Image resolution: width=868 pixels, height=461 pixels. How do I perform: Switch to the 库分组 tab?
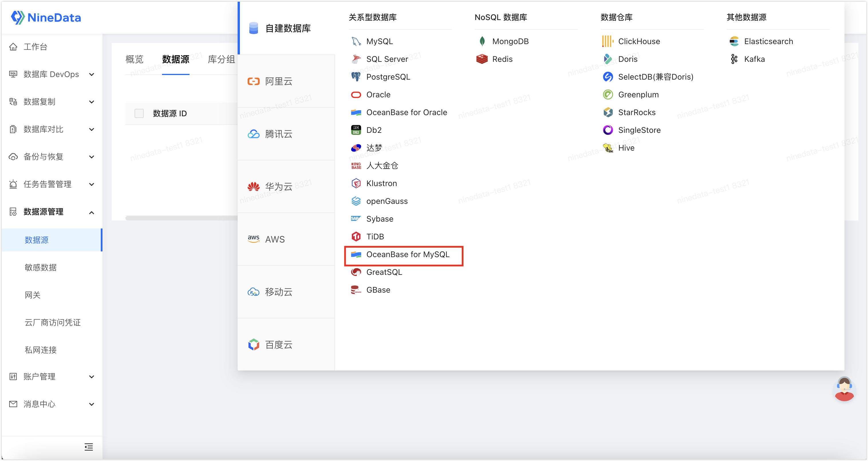coord(221,59)
